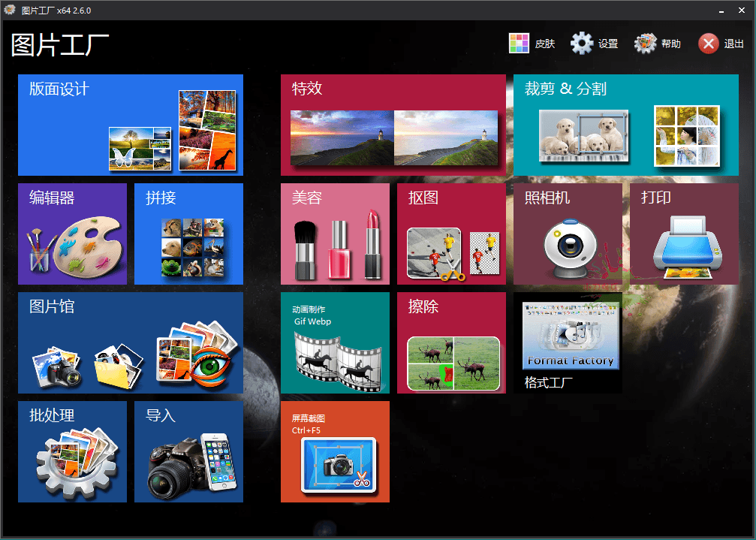Image resolution: width=756 pixels, height=540 pixels.
Task: Open the 拼接 collage maker
Action: coord(188,234)
